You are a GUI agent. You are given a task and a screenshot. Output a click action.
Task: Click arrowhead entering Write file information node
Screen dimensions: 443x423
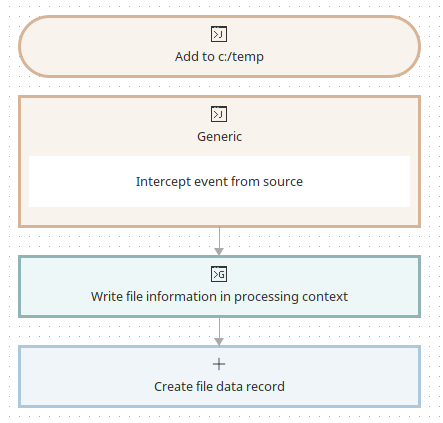(219, 252)
